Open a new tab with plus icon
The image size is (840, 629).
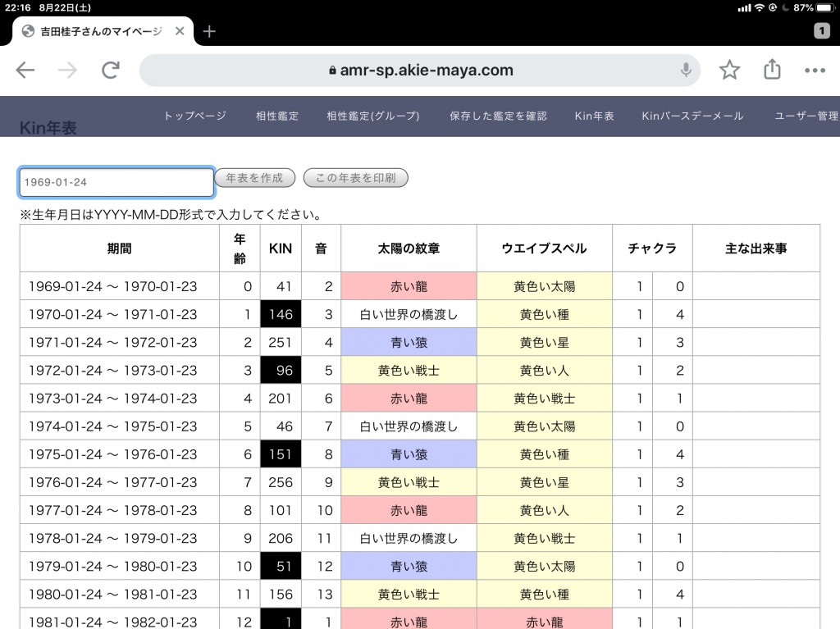point(209,32)
